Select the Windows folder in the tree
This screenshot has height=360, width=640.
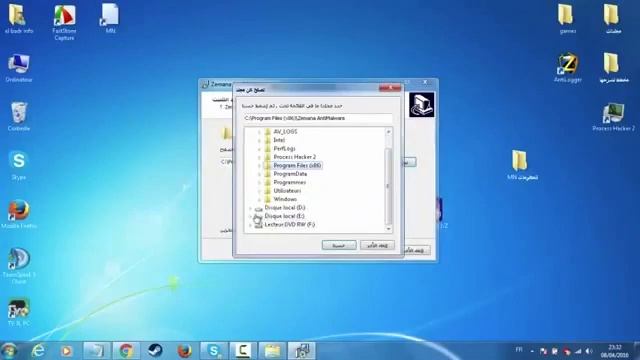point(285,199)
